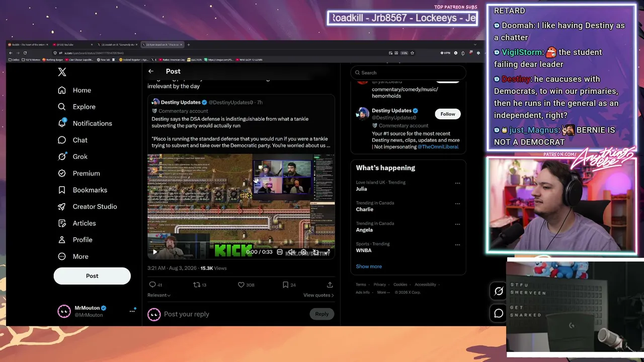Open the Accessibility footer link
Image resolution: width=644 pixels, height=362 pixels.
click(x=425, y=285)
